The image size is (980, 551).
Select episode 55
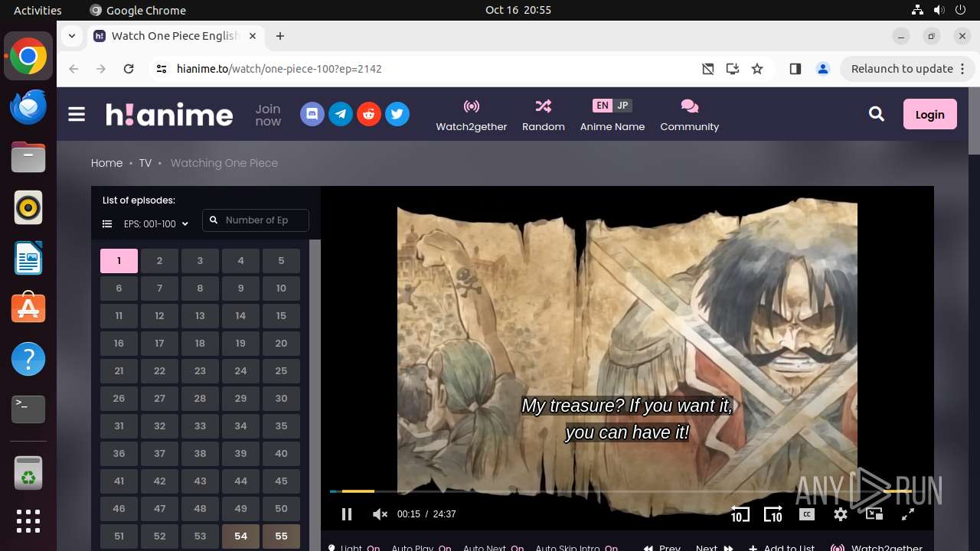pos(281,536)
